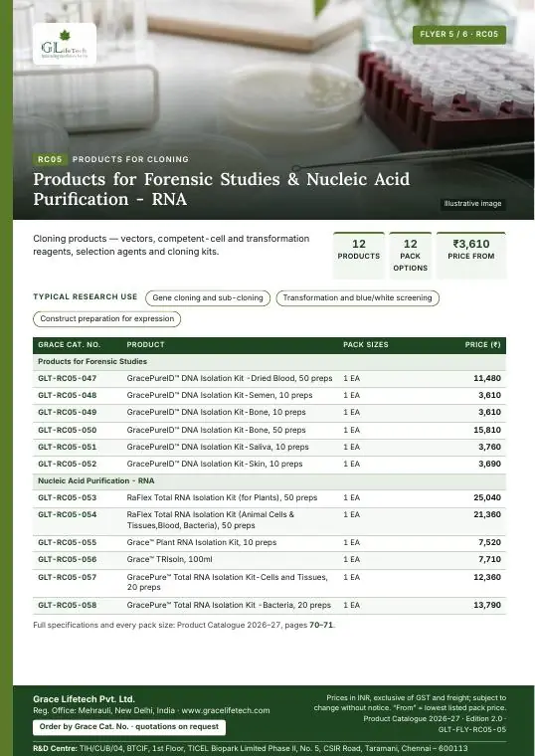
Task: Click the price 13,790
Action: pos(487,605)
